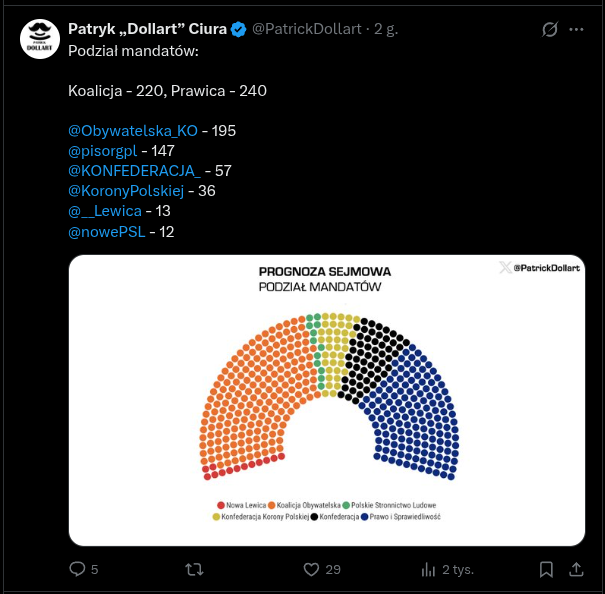
Task: View post analytics bar chart icon
Action: [429, 569]
